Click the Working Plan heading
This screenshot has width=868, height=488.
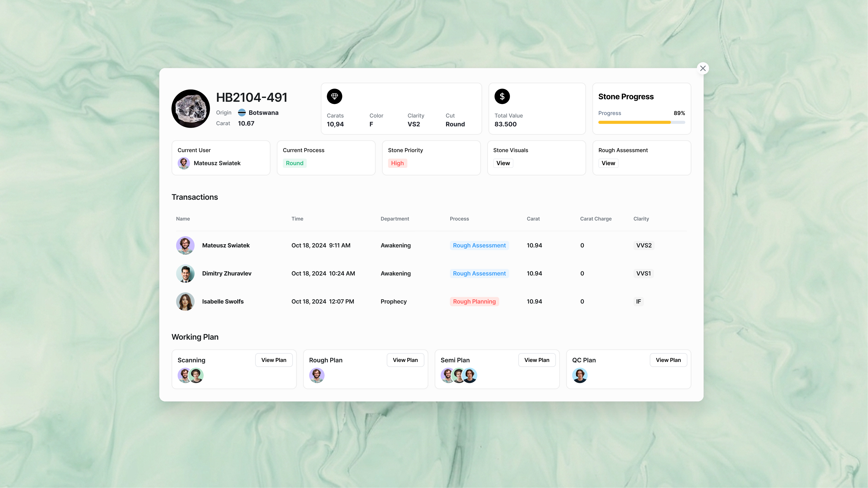(x=195, y=337)
